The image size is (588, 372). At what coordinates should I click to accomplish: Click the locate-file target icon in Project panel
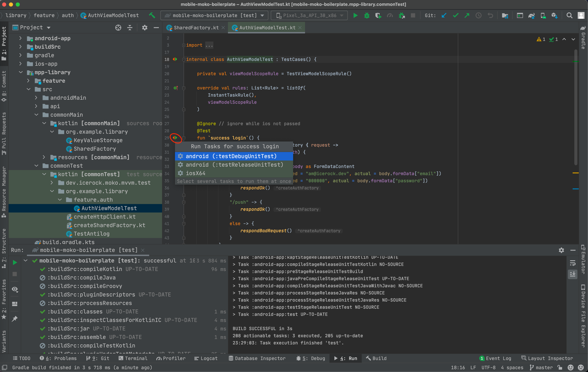pos(118,28)
